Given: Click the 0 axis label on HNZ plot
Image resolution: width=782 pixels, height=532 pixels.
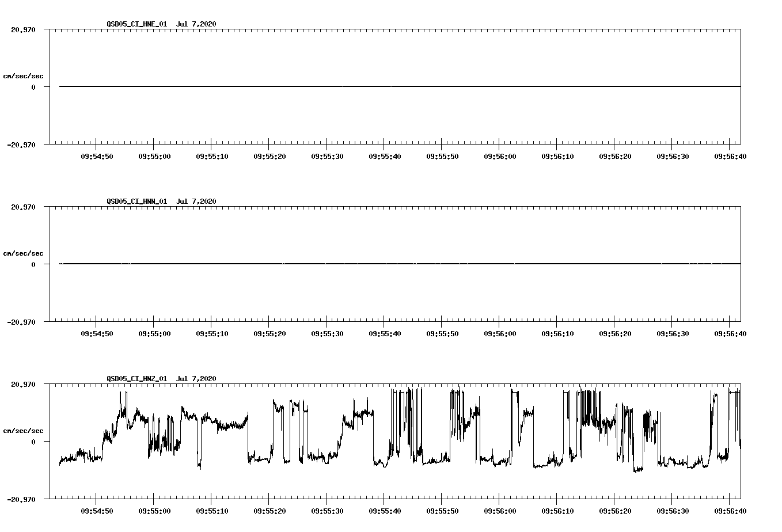Looking at the screenshot, I should coord(33,442).
